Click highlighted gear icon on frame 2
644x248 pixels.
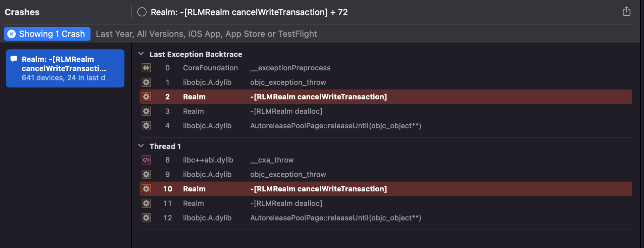146,97
